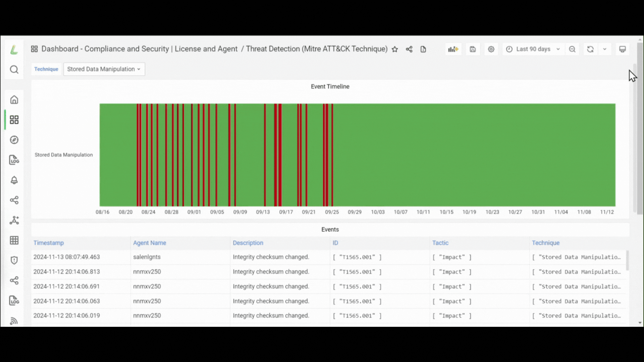Click the shield icon in sidebar
The height and width of the screenshot is (362, 644).
(14, 260)
